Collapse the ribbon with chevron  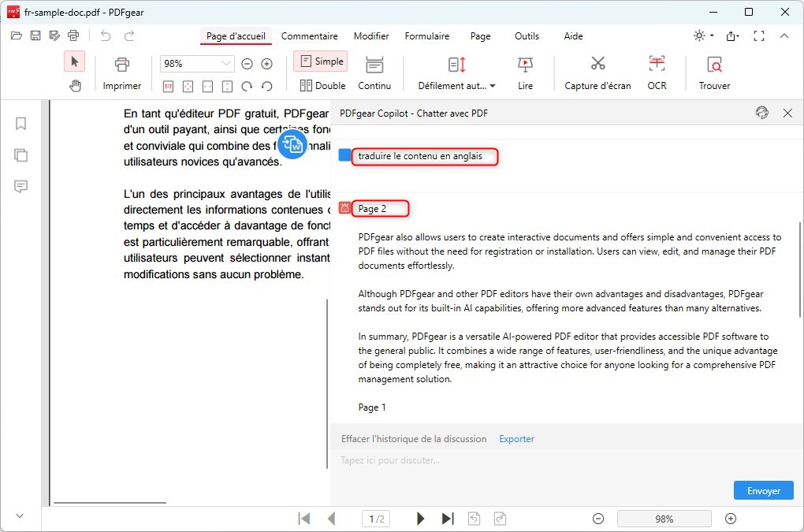[784, 36]
